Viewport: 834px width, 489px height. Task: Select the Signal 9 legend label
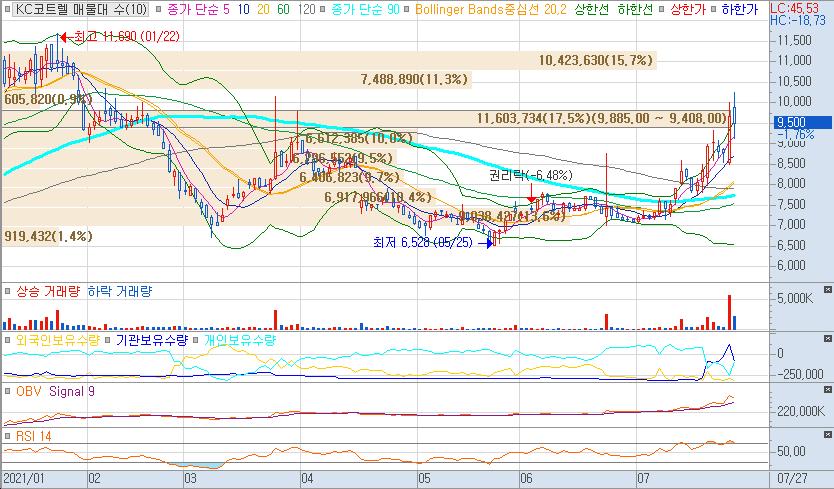(72, 391)
